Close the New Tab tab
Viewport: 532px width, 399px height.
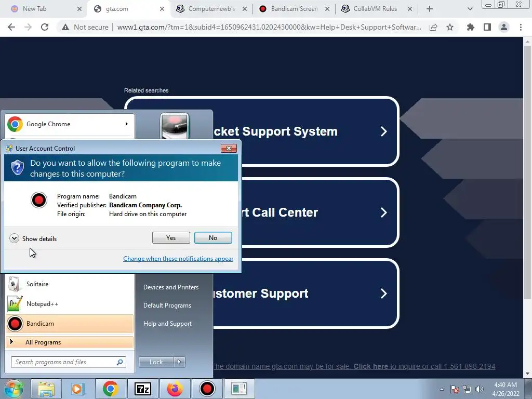tap(79, 9)
